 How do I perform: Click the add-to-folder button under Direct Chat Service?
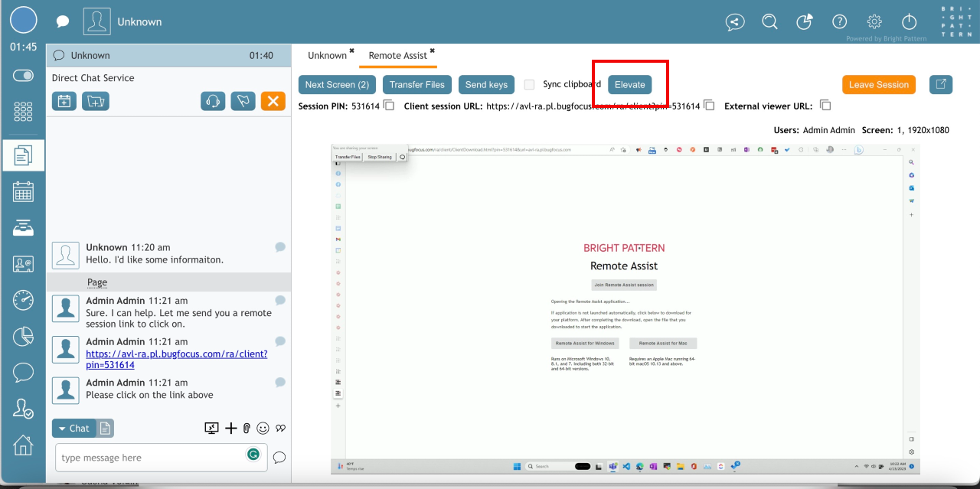point(96,101)
